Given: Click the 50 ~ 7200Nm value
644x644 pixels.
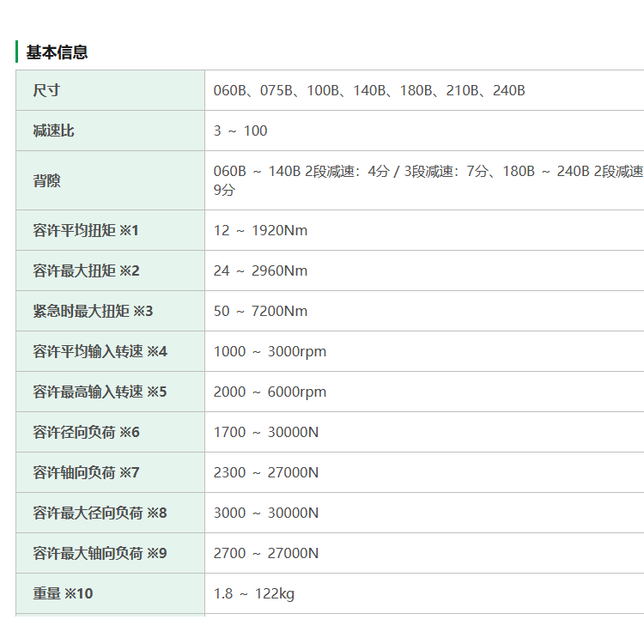Looking at the screenshot, I should [x=260, y=311].
